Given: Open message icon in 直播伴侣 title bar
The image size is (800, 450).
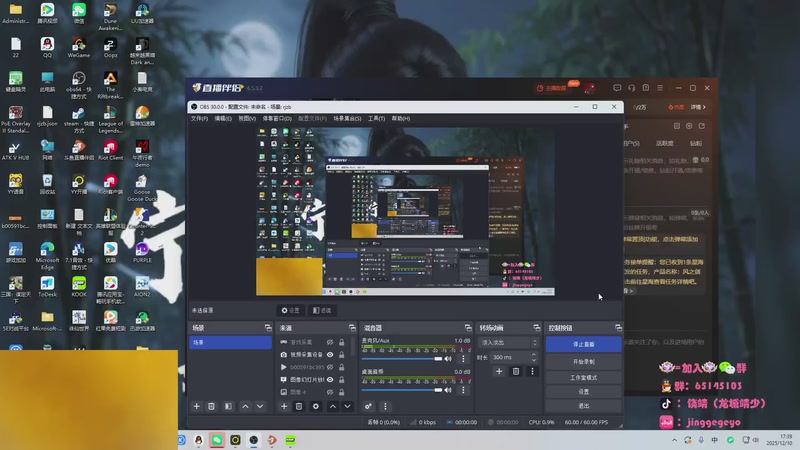Looking at the screenshot, I should point(617,88).
